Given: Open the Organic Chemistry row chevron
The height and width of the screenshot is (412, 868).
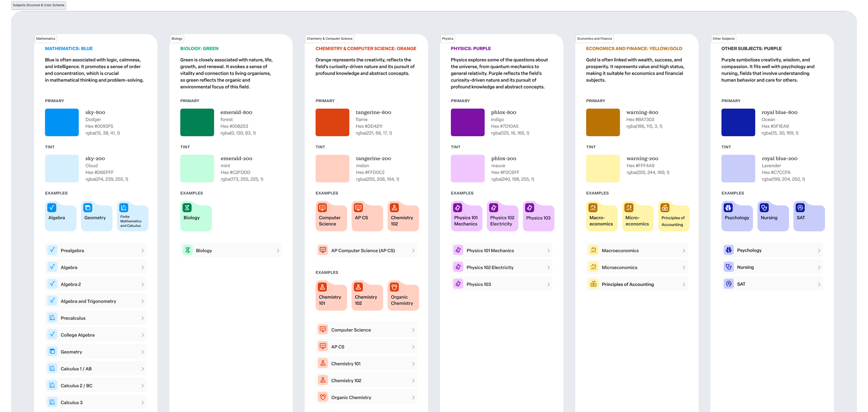Looking at the screenshot, I should tap(413, 397).
